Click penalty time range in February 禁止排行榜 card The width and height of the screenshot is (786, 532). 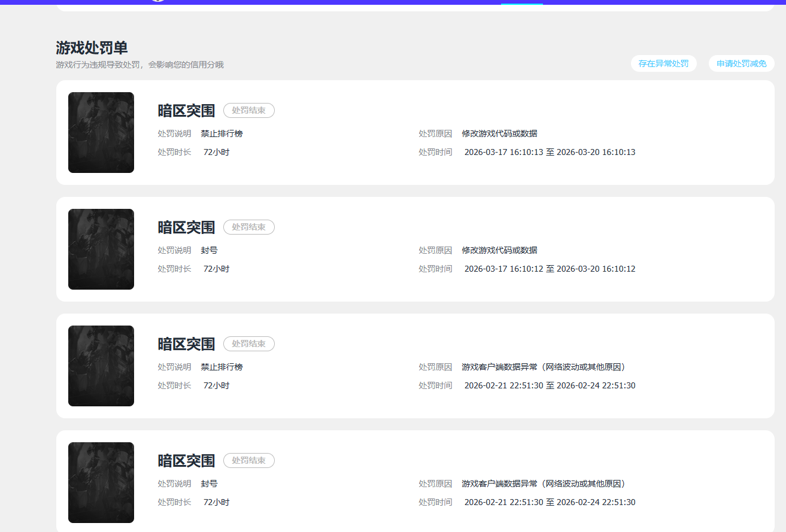click(x=550, y=386)
